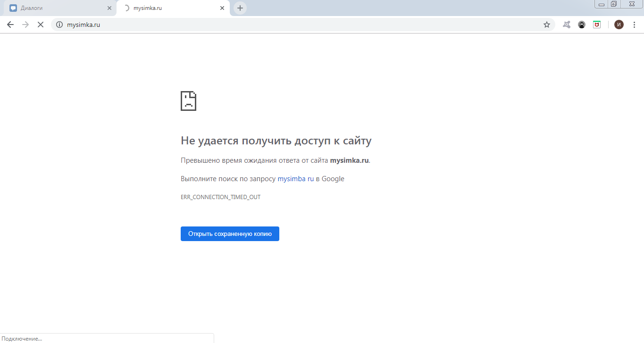The image size is (644, 343).
Task: Open the Chrome three-dot menu
Action: 634,25
